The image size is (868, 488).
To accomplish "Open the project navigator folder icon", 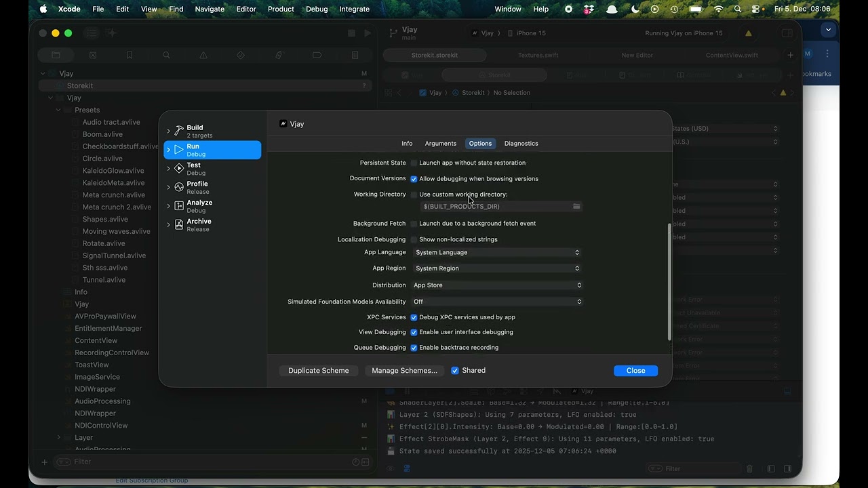I will pos(56,55).
